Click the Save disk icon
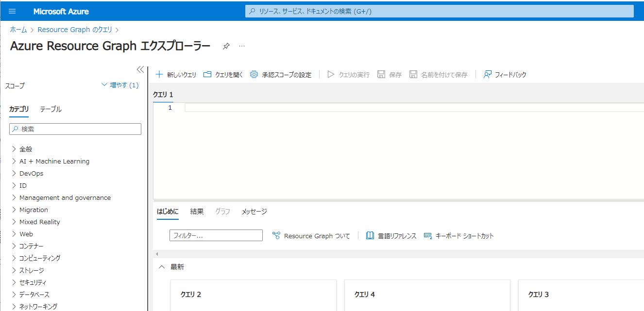Viewport: 644px width, 311px height. [x=381, y=75]
